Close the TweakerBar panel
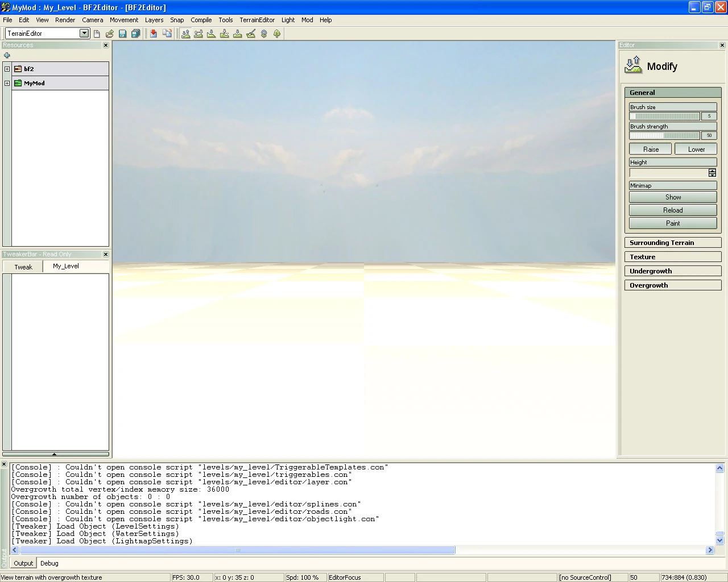This screenshot has height=582, width=728. [x=105, y=254]
